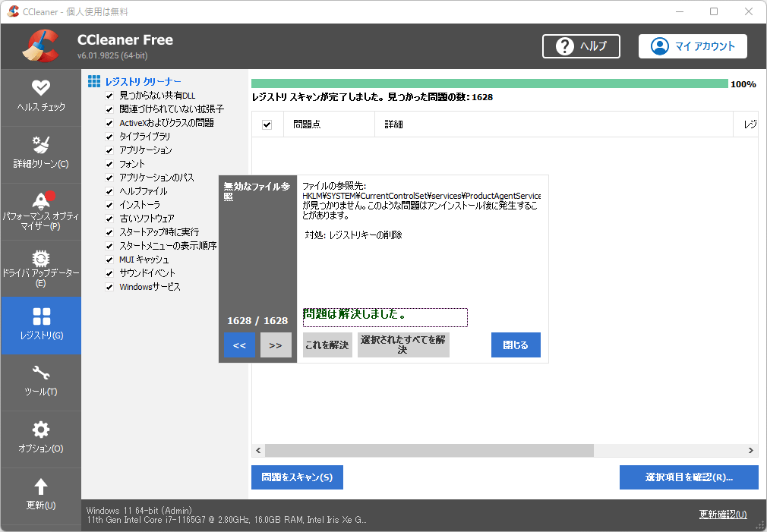
Task: Sort by 問題点 column header
Action: (x=330, y=124)
